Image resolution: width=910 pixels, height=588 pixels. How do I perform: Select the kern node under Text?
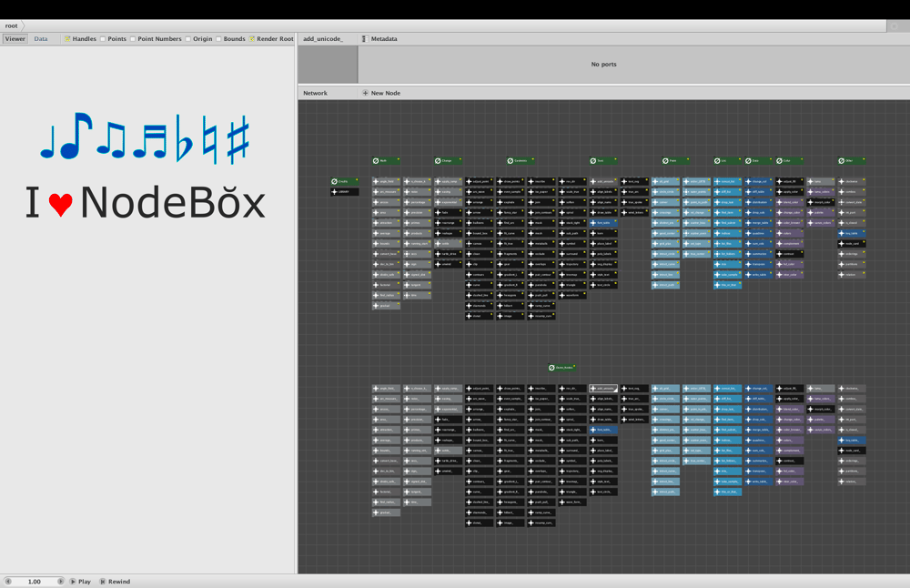[603, 233]
